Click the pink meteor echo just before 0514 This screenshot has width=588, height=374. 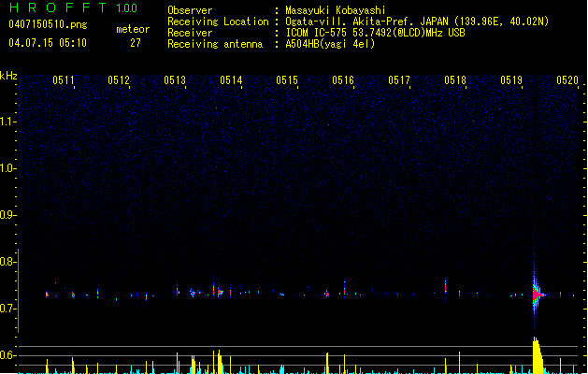220,292
